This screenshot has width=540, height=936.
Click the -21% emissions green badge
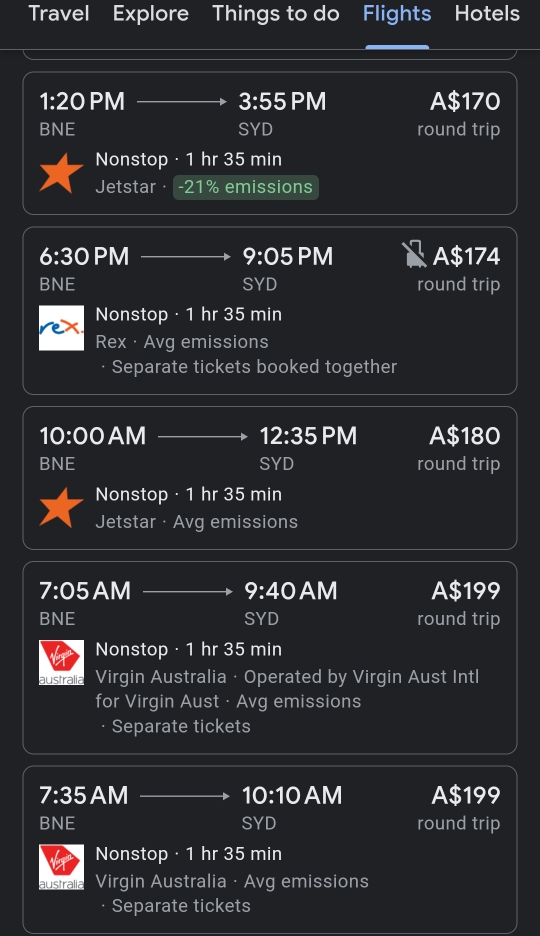click(246, 187)
